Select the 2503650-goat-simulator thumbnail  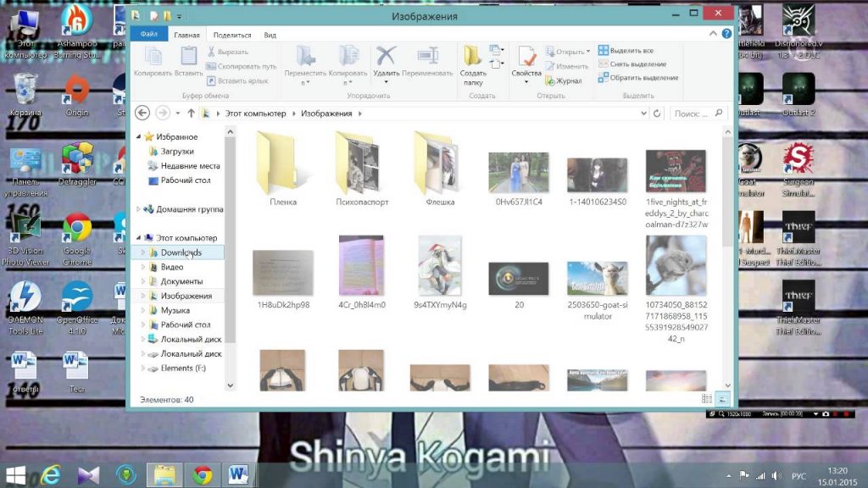click(x=598, y=278)
